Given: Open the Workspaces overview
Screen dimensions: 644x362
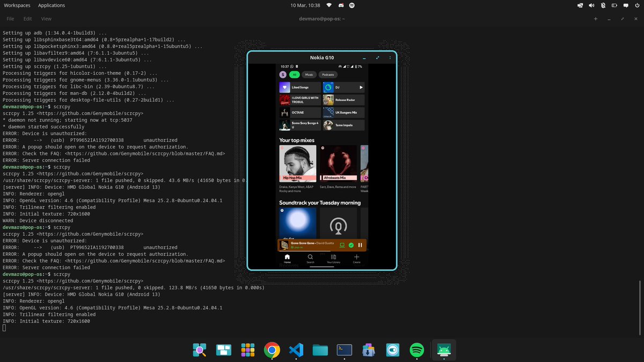Looking at the screenshot, I should (x=16, y=5).
